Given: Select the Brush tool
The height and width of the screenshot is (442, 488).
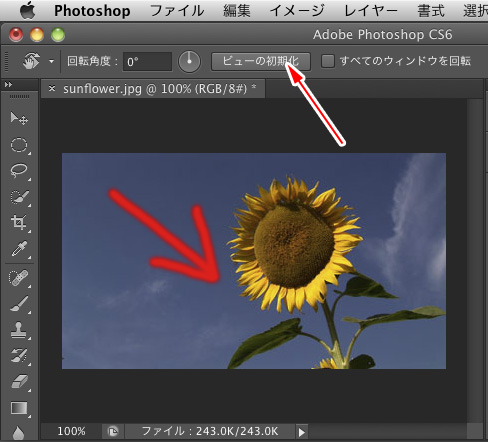Looking at the screenshot, I should point(19,304).
